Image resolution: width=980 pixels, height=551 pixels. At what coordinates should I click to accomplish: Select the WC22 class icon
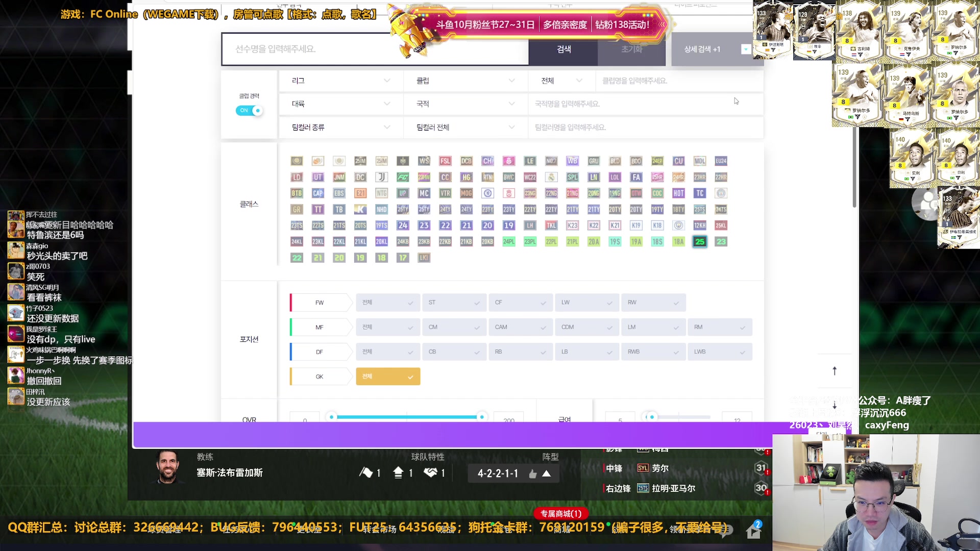pyautogui.click(x=530, y=177)
